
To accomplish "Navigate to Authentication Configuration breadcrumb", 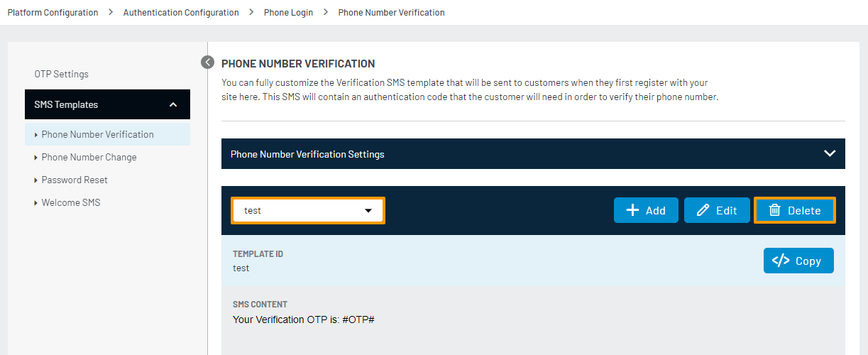I will (181, 12).
